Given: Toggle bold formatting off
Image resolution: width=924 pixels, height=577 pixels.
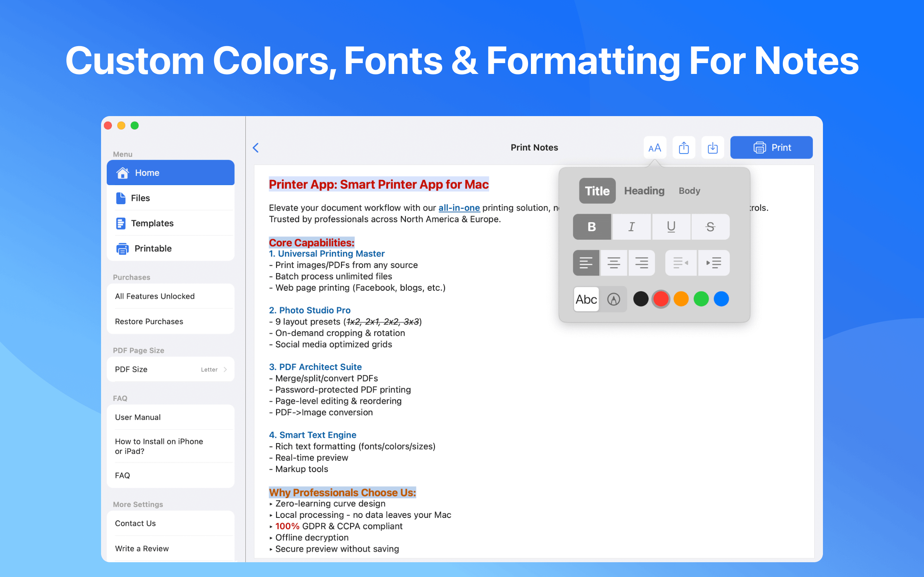Looking at the screenshot, I should click(x=592, y=227).
